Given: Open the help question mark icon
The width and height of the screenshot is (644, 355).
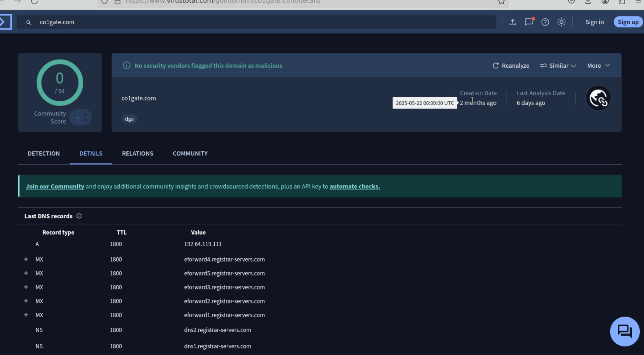Looking at the screenshot, I should coord(545,22).
